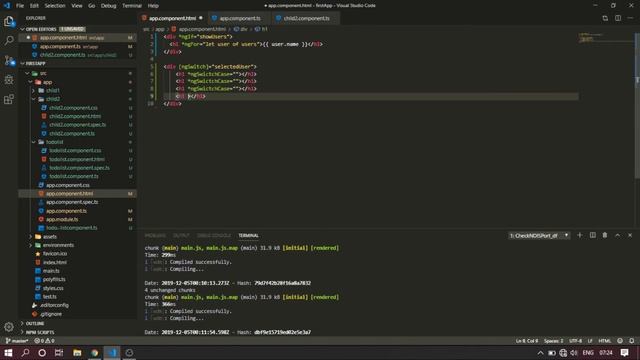This screenshot has height=360, width=640.
Task: Split the terminal panel
Action: pos(593,235)
